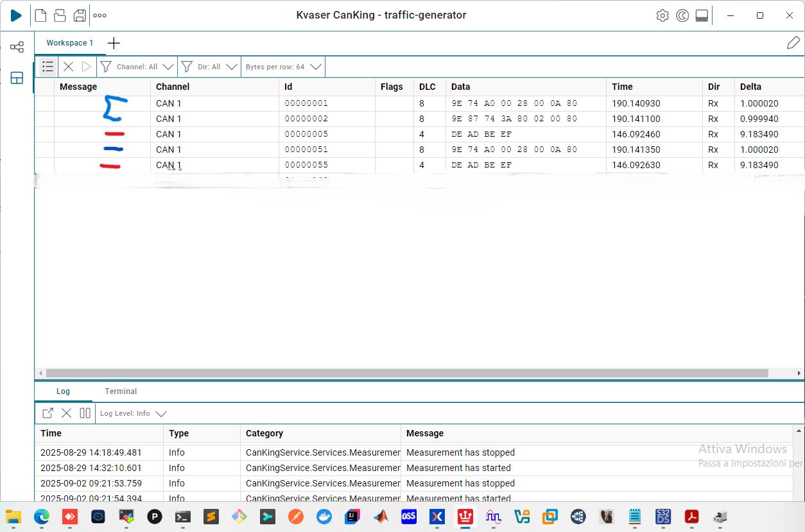Open S32 Design Studio from the taskbar
Viewport: 805px width, 532px height.
point(663,517)
